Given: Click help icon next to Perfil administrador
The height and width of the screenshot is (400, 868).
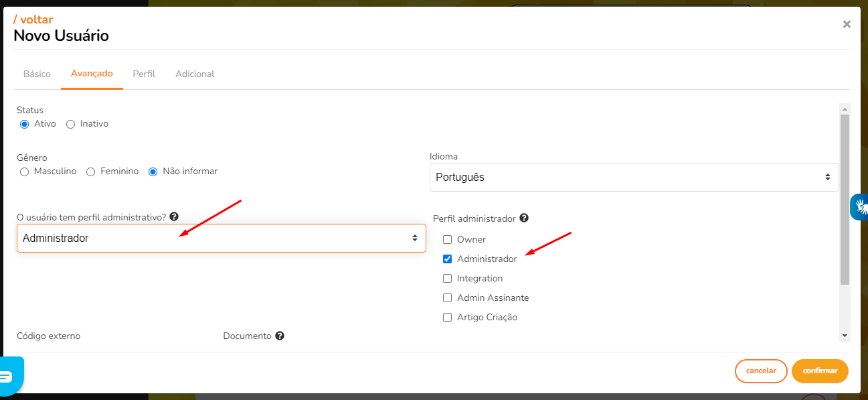Looking at the screenshot, I should (x=524, y=218).
